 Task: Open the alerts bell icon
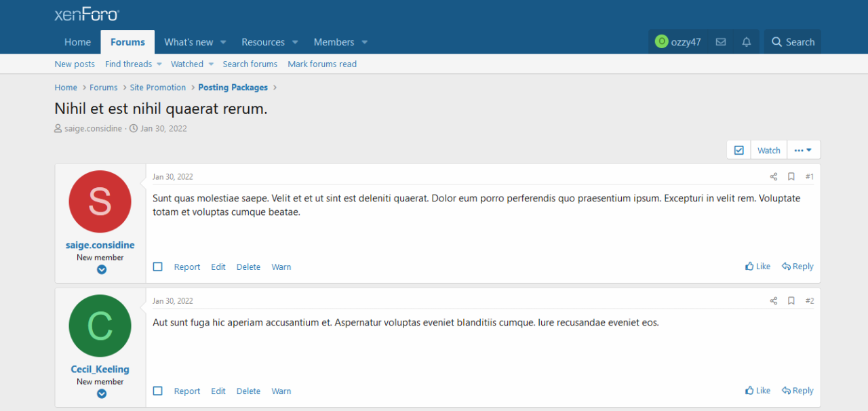point(747,42)
